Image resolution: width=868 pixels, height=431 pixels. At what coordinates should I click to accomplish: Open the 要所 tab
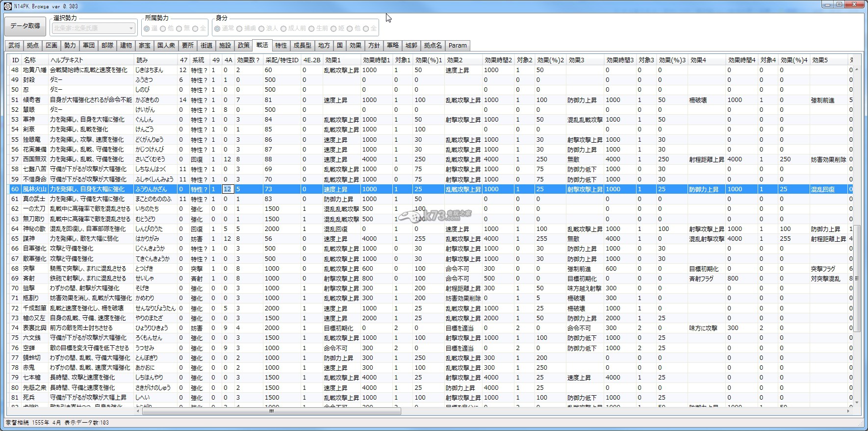[x=188, y=46]
